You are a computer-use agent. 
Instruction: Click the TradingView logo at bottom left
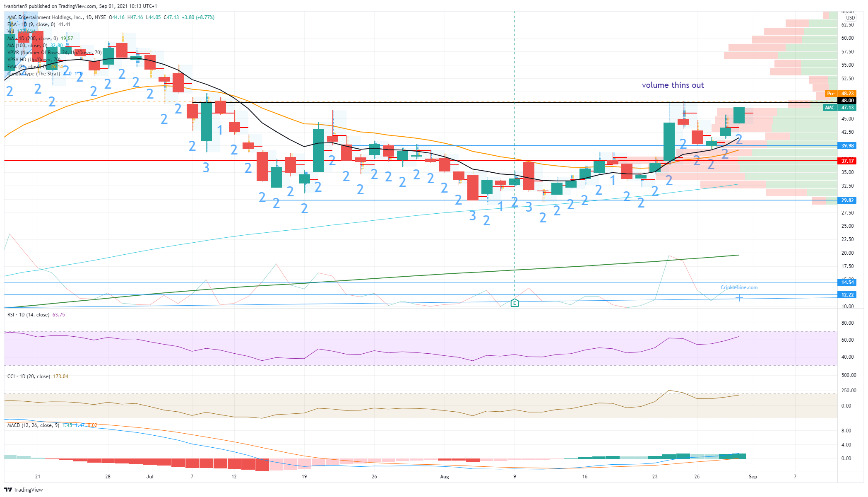coord(24,490)
